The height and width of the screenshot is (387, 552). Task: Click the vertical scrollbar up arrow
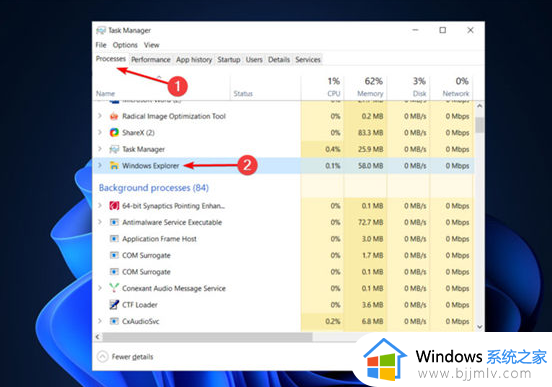point(479,106)
